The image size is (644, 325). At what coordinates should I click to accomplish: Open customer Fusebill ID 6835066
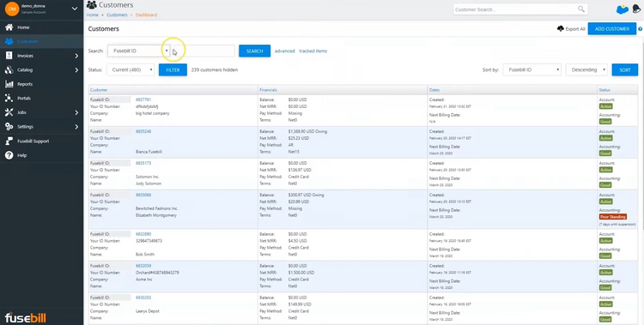pos(143,195)
